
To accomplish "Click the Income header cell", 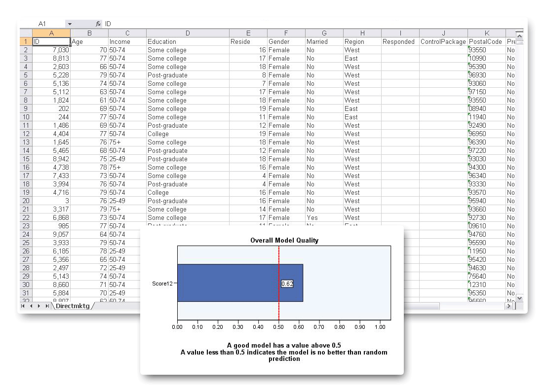I will click(x=127, y=41).
